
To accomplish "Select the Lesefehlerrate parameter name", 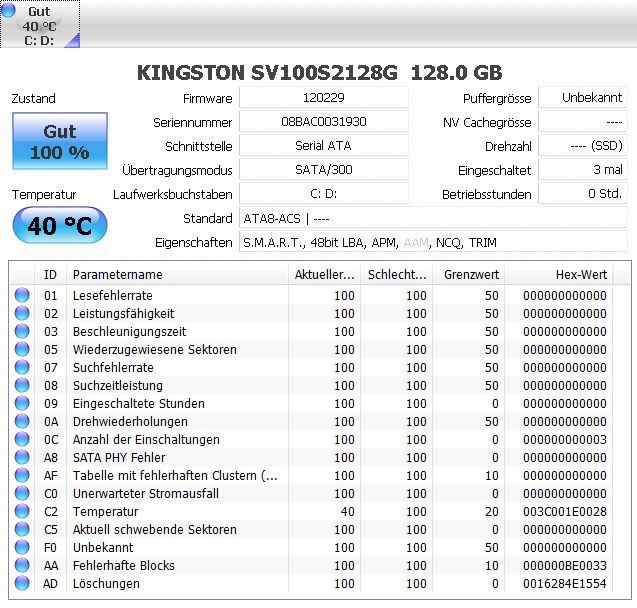I will pos(113,295).
